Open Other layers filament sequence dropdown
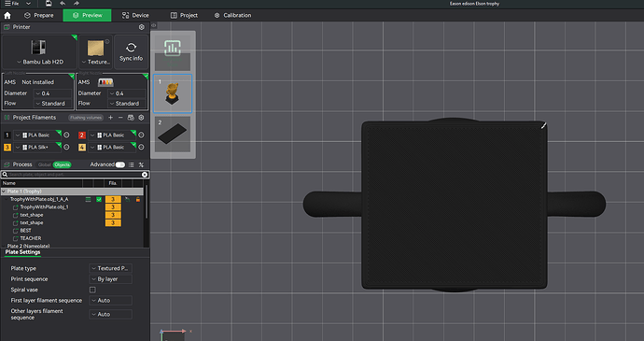644x341 pixels. point(110,314)
